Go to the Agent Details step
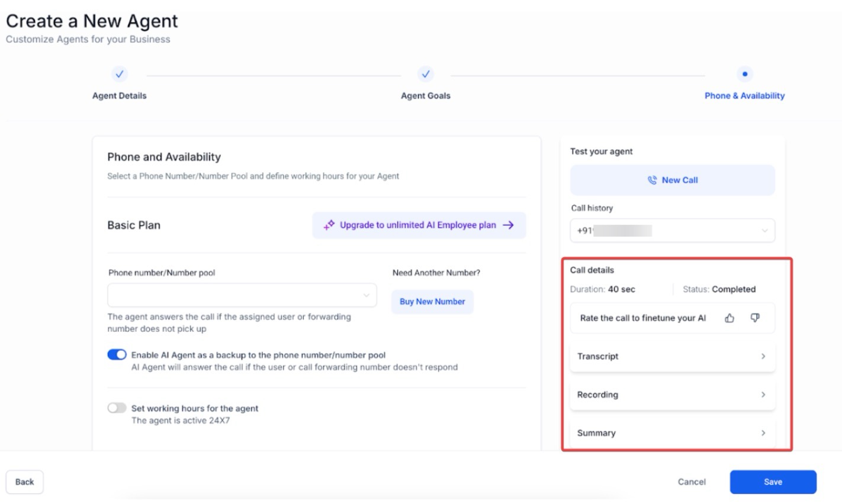The width and height of the screenshot is (842, 504). (120, 95)
